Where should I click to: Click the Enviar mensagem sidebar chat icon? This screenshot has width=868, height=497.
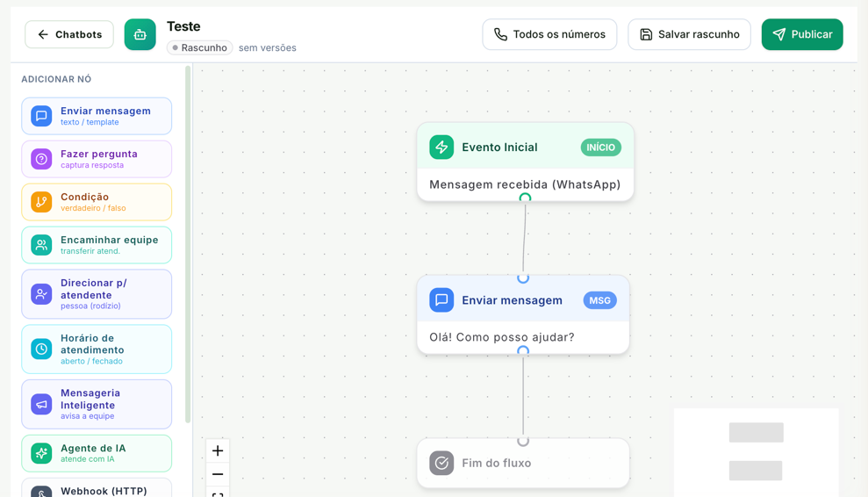tap(41, 117)
